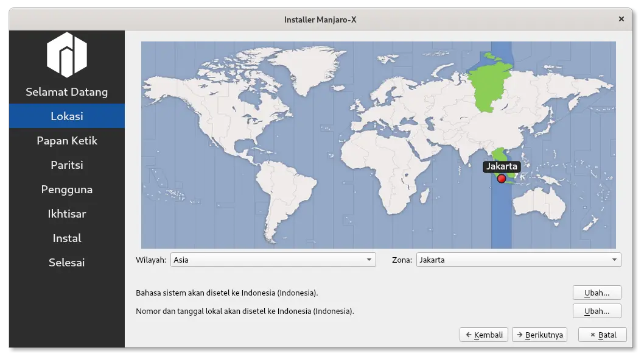Go back with the Kembali button
This screenshot has width=644, height=359.
click(x=484, y=335)
